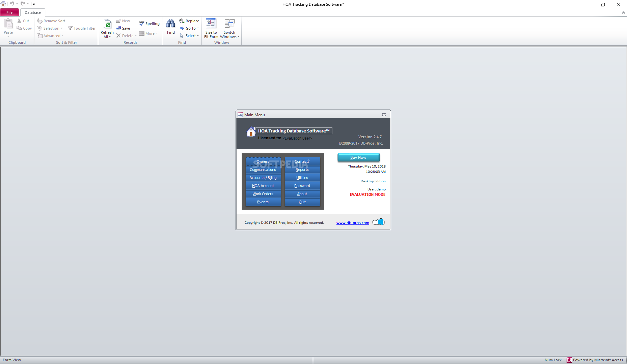Click the Num Lock status indicator

click(x=553, y=360)
